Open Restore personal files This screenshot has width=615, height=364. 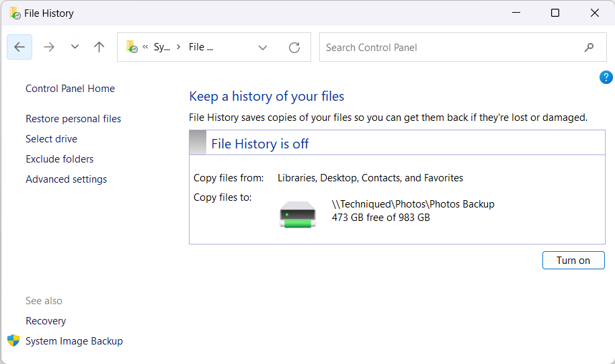[73, 119]
